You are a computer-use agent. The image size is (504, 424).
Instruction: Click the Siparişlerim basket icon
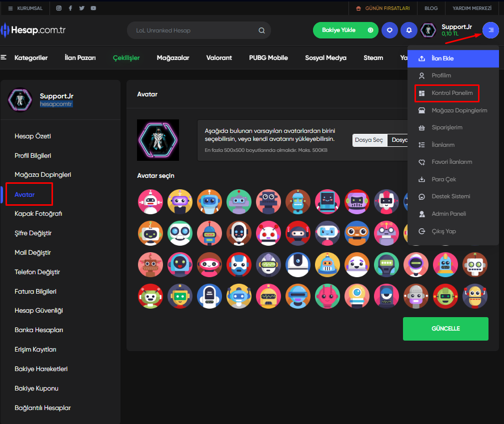click(421, 128)
